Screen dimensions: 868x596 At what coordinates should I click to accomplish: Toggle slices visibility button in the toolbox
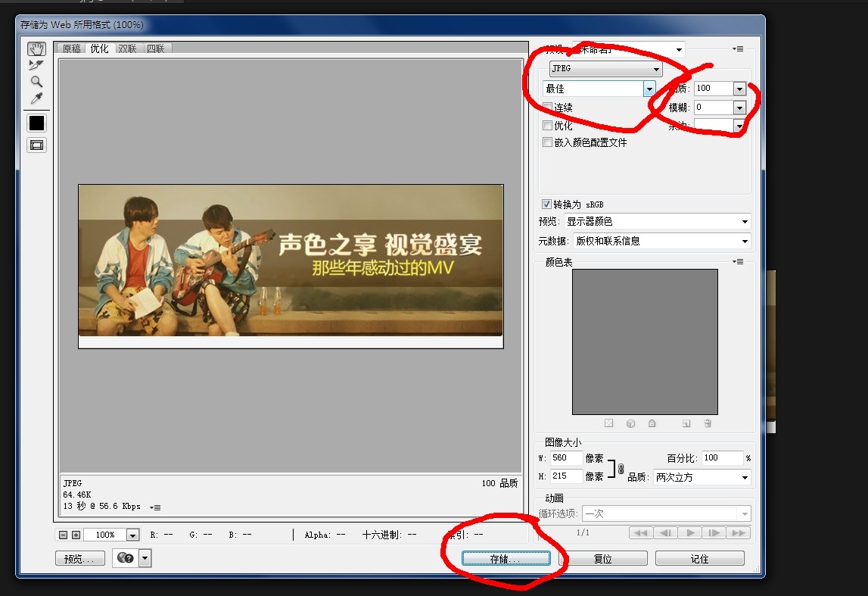[x=36, y=145]
